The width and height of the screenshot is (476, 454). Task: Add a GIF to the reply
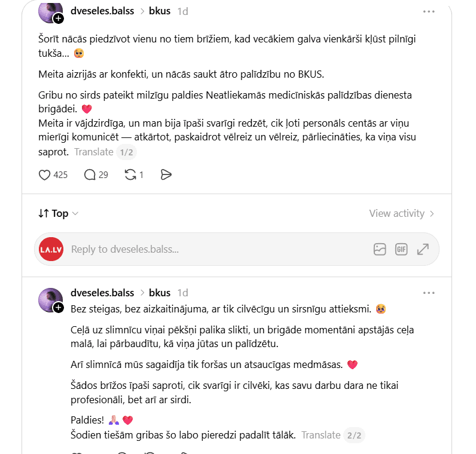click(401, 249)
